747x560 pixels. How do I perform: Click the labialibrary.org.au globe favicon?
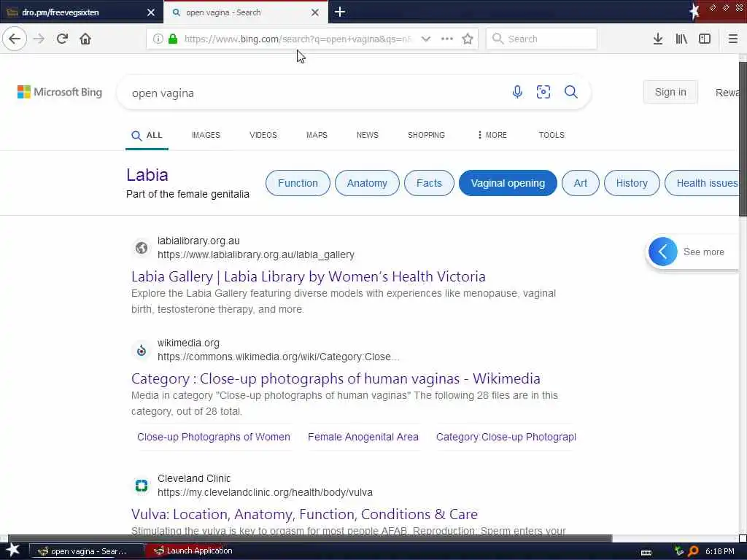[x=142, y=248]
